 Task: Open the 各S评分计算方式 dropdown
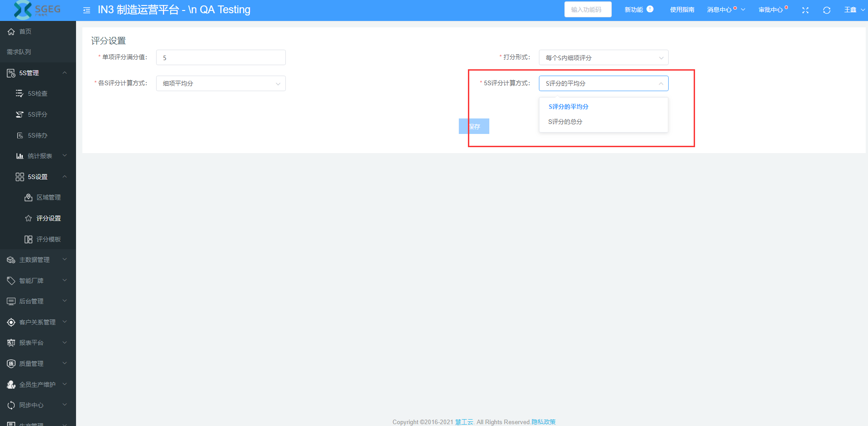coord(221,83)
